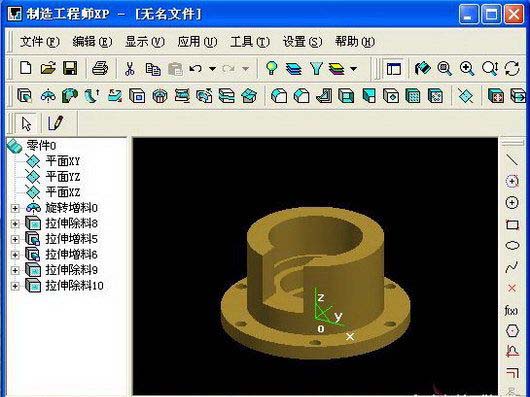Select the line drawing tool
Image resolution: width=530 pixels, height=397 pixels.
tap(512, 159)
